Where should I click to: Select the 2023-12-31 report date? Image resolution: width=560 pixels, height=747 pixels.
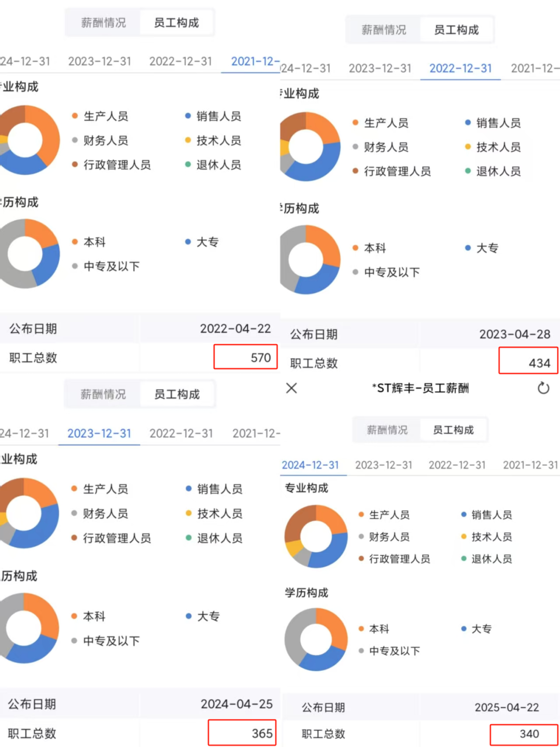(383, 465)
